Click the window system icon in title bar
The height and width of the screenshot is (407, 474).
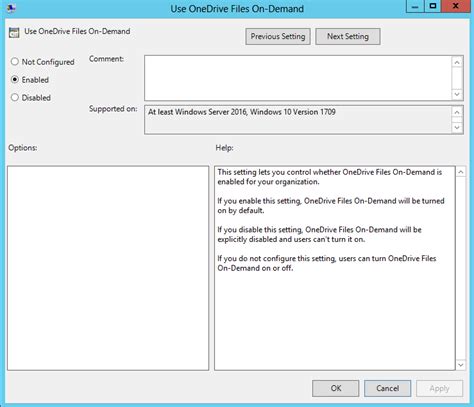[x=11, y=8]
